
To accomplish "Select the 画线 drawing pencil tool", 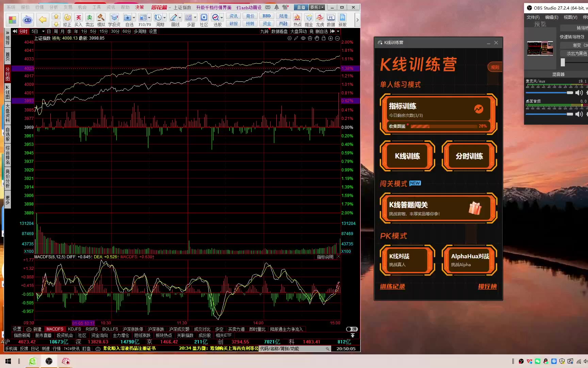I will 174,18.
